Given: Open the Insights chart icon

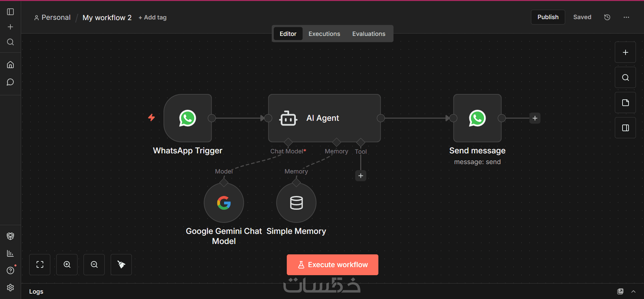Looking at the screenshot, I should pyautogui.click(x=10, y=253).
